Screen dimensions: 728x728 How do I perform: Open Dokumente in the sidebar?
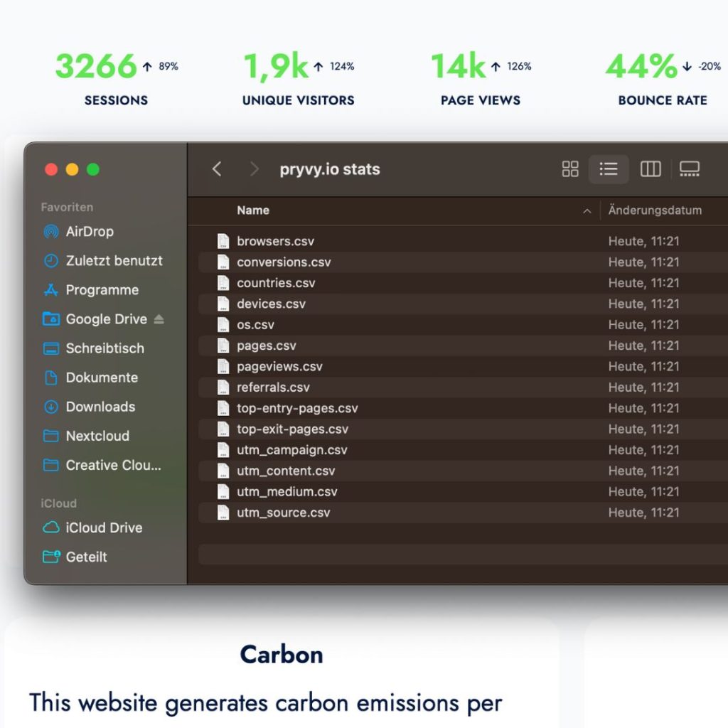(x=102, y=378)
